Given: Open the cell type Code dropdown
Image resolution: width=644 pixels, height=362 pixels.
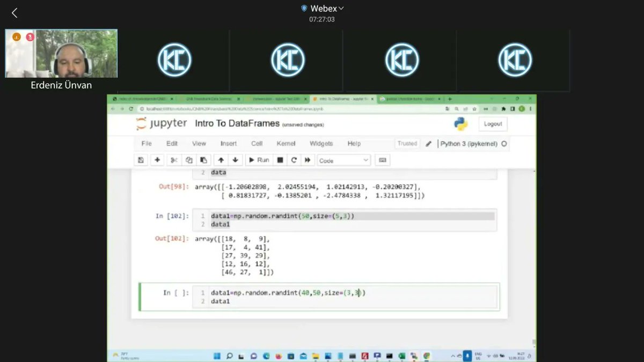Looking at the screenshot, I should pos(343,160).
